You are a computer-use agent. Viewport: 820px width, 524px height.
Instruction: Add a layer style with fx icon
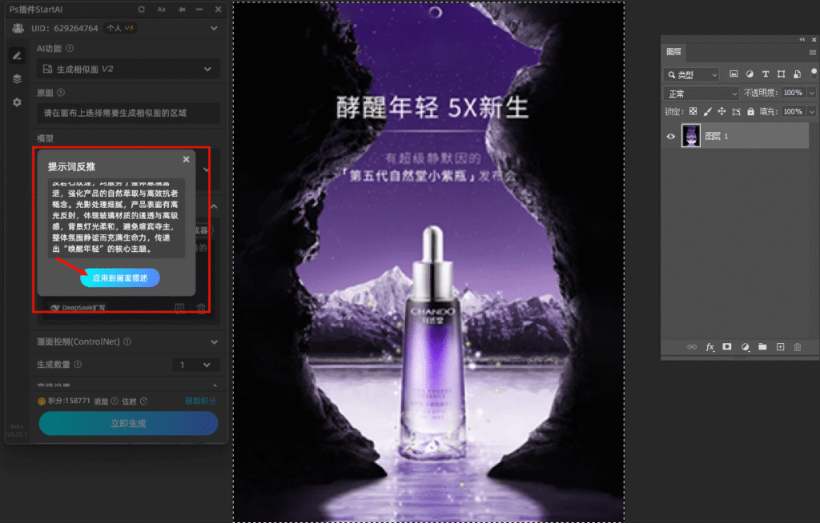click(x=710, y=347)
